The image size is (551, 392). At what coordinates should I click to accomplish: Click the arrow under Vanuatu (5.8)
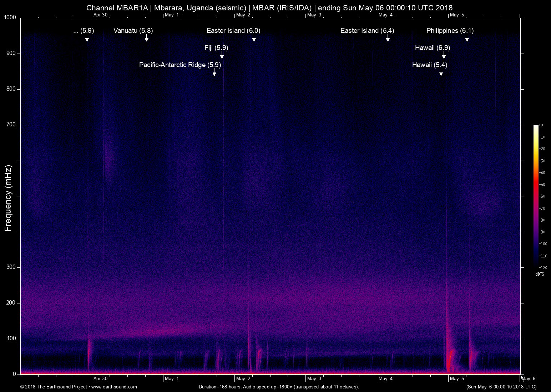[x=146, y=38]
